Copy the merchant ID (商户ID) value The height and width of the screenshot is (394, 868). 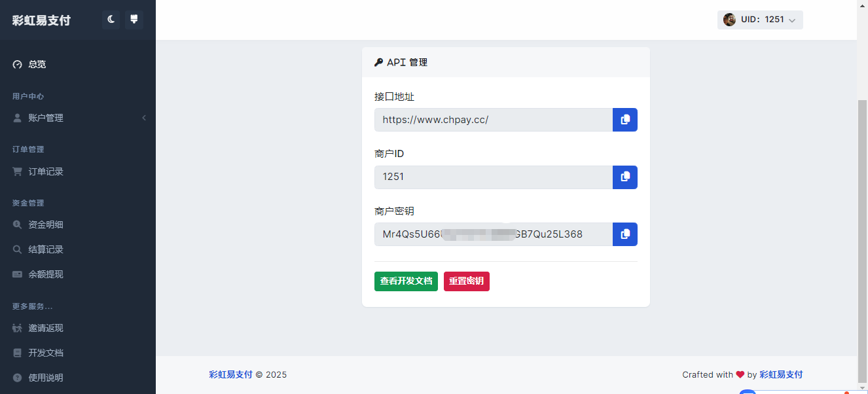tap(624, 177)
